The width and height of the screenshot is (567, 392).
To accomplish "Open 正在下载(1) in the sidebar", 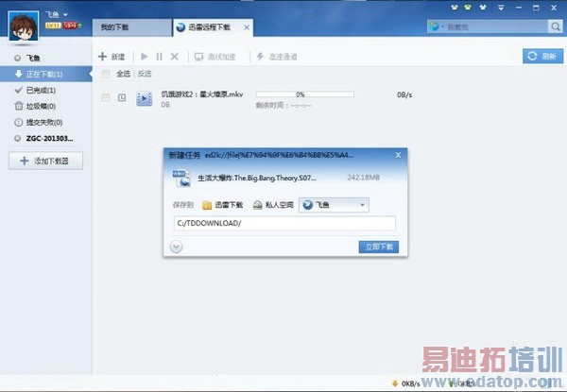I will (x=46, y=74).
